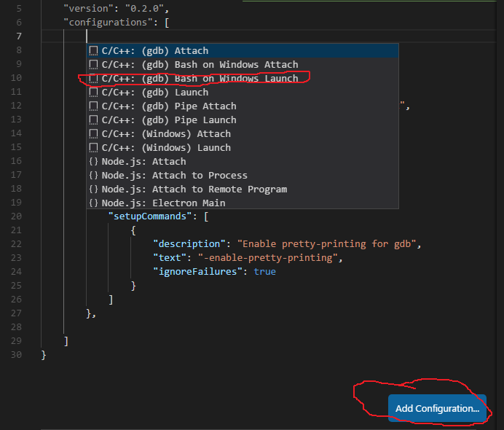Click the Add Configuration... button
The image size is (504, 430).
point(437,408)
